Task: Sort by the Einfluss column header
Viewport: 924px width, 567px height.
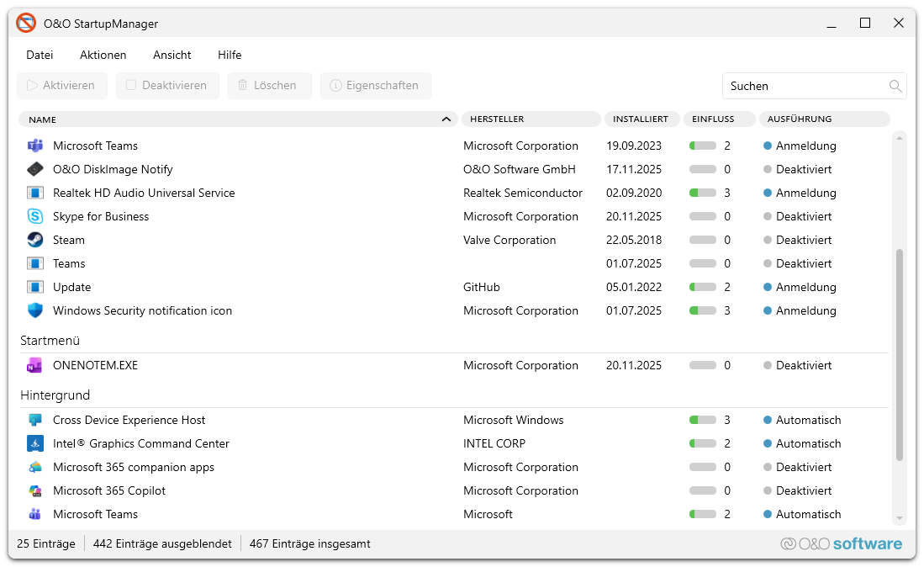Action: 719,119
